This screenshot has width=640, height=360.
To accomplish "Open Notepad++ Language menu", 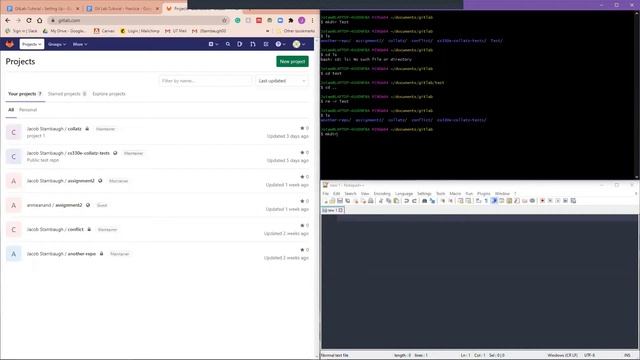I will [x=404, y=193].
